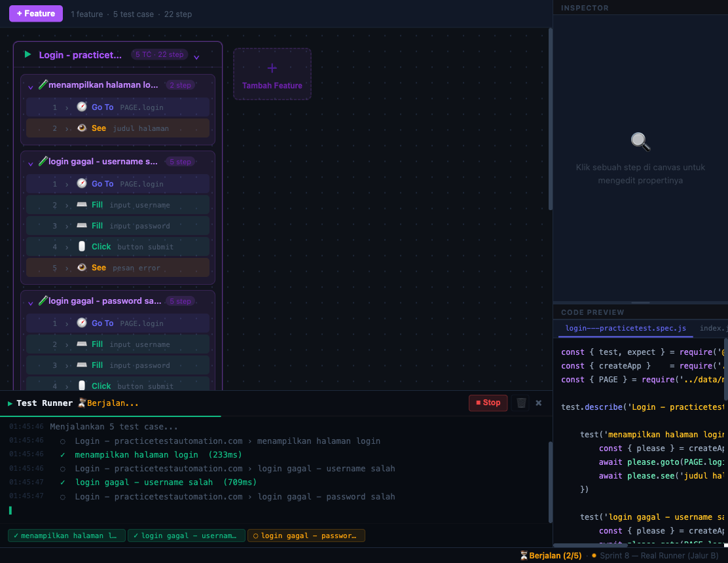Viewport: 728px width, 563px height.
Task: Open login---practicetest.spec.js tab
Action: tap(625, 328)
